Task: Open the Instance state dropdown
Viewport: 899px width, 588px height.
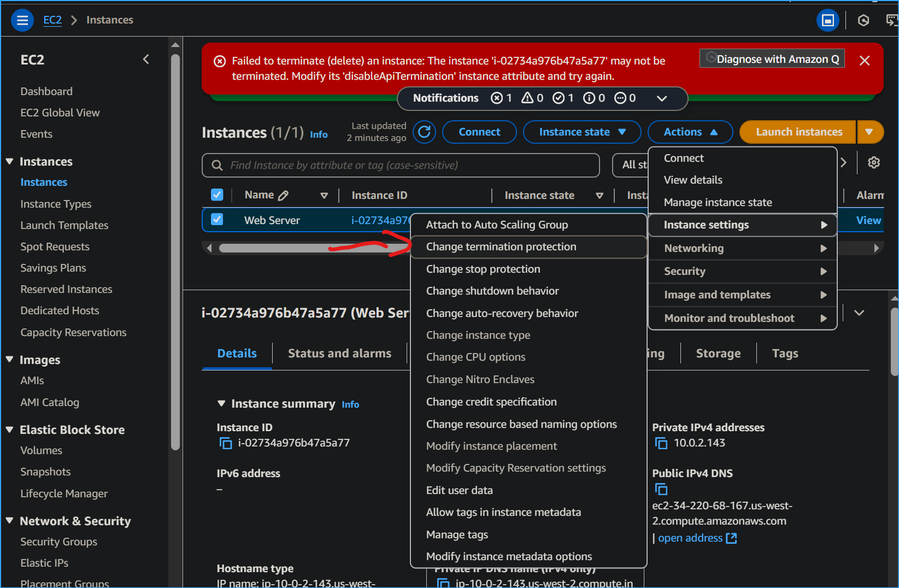Action: pyautogui.click(x=581, y=132)
